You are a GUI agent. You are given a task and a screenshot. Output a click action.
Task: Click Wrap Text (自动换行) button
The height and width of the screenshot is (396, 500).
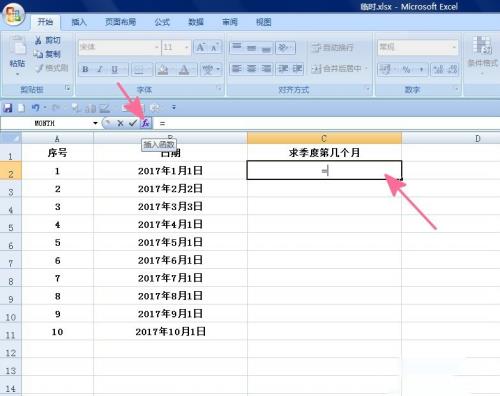pyautogui.click(x=332, y=48)
